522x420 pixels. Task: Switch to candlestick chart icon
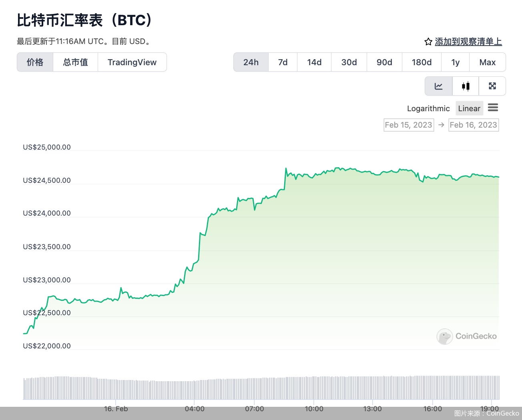tap(465, 86)
